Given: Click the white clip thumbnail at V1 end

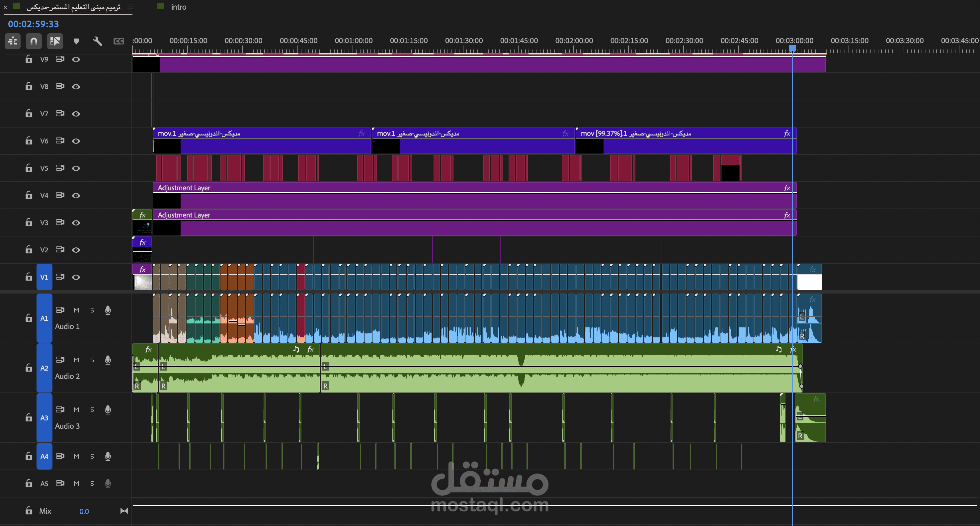Looking at the screenshot, I should (x=810, y=283).
